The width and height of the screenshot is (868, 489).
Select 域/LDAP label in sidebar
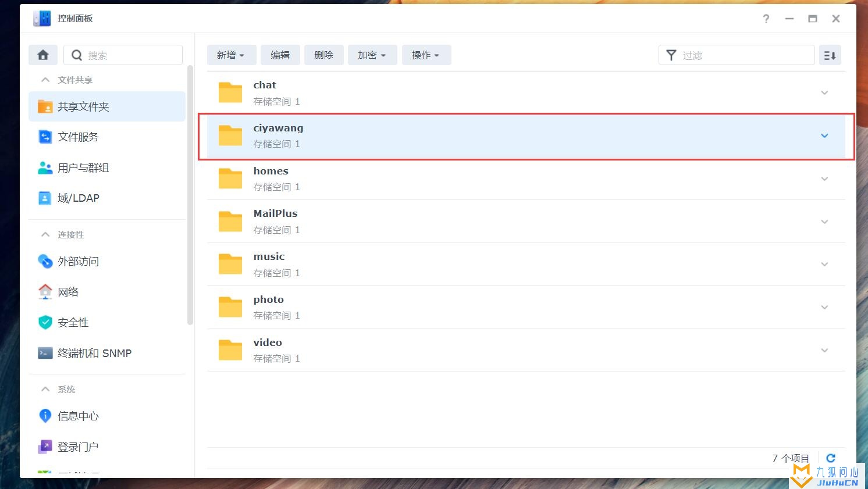(x=79, y=198)
